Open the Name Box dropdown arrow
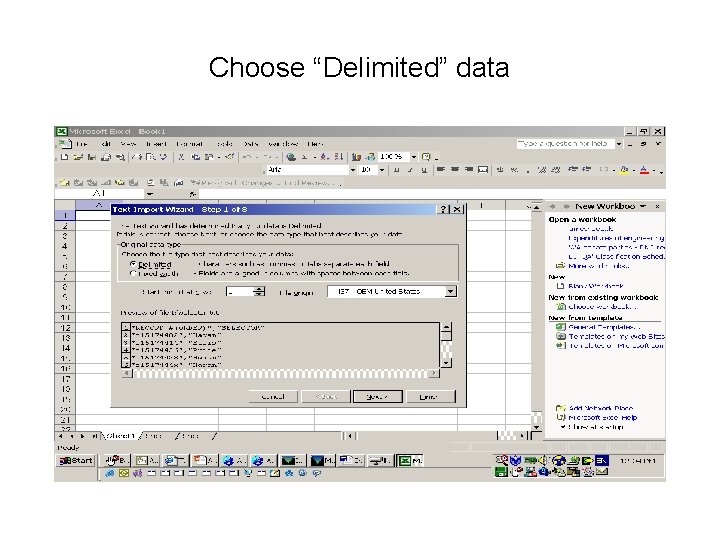The image size is (720, 540). pyautogui.click(x=150, y=194)
